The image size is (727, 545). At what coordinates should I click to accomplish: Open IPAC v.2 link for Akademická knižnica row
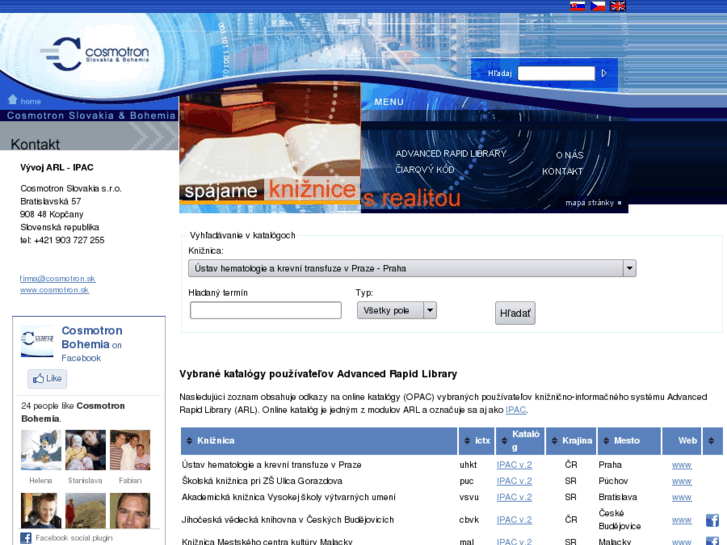[x=514, y=497]
